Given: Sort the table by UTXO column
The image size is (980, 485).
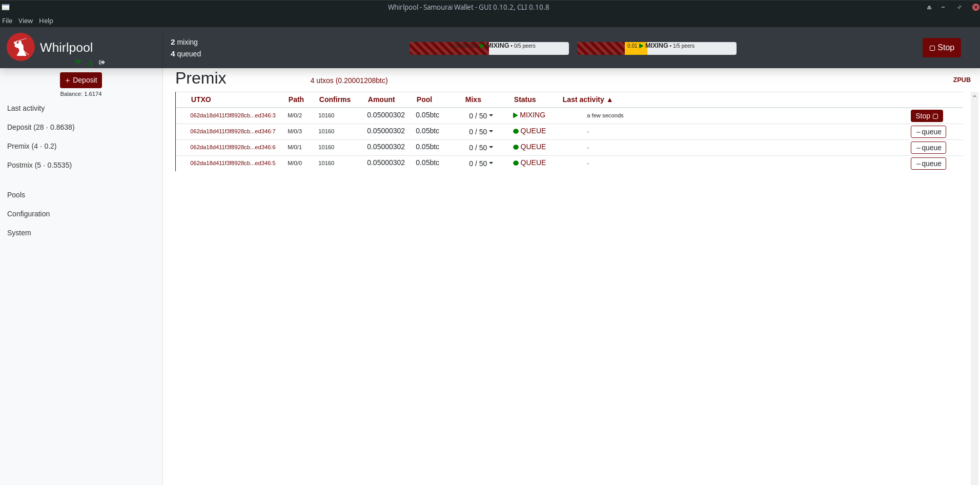Looking at the screenshot, I should [201, 99].
